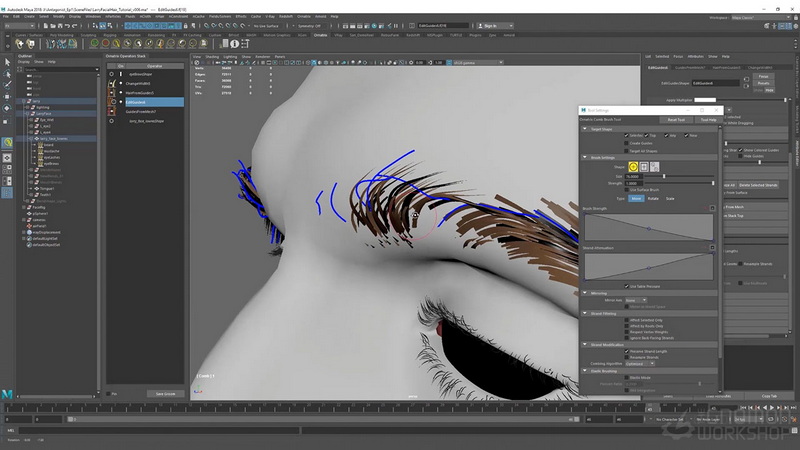The image size is (800, 450).
Task: Click the HairFromGuides5 operator icon
Action: [x=111, y=93]
